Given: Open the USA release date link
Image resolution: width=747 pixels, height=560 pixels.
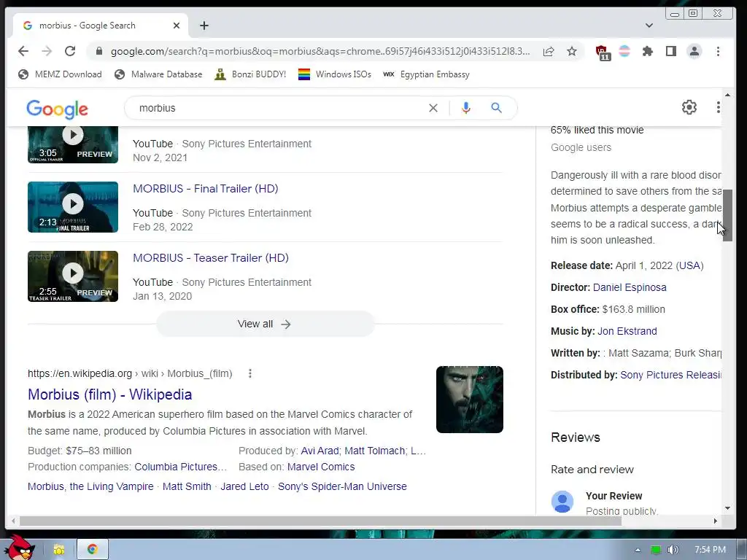Looking at the screenshot, I should click(x=690, y=265).
